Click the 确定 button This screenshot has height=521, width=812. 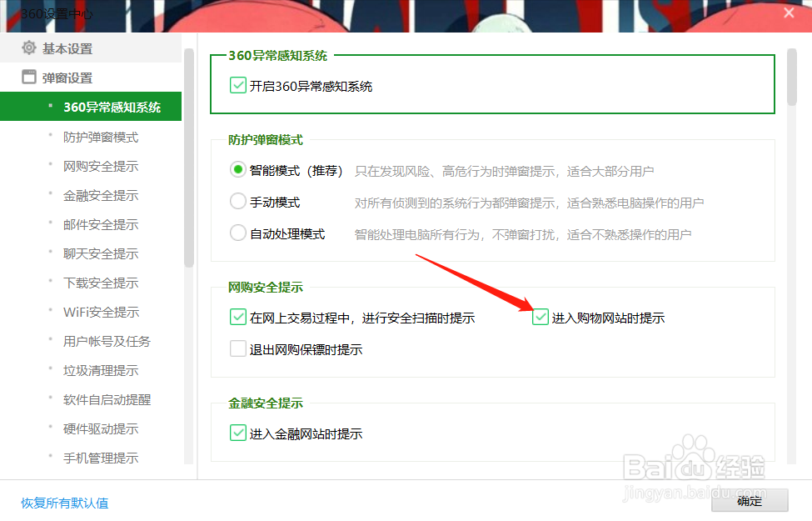point(750,501)
